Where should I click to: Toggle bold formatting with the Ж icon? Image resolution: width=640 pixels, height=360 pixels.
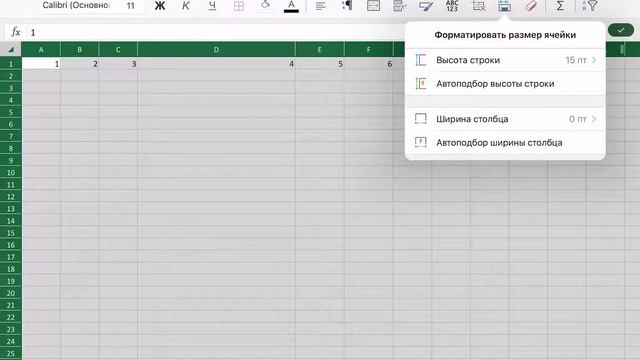coord(160,6)
